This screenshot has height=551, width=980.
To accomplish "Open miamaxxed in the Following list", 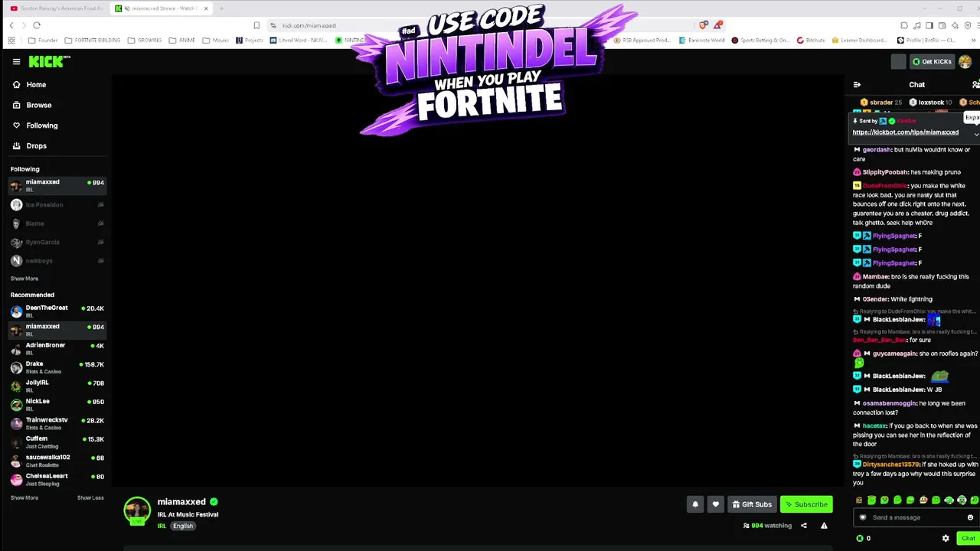I will point(57,185).
